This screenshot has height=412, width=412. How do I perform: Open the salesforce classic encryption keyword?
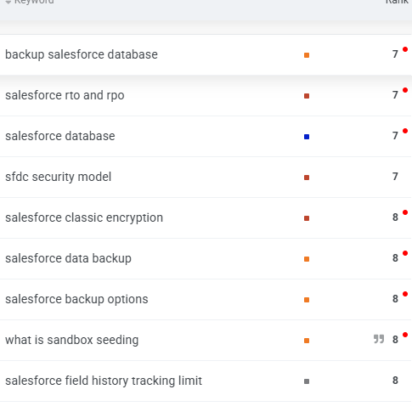[84, 218]
